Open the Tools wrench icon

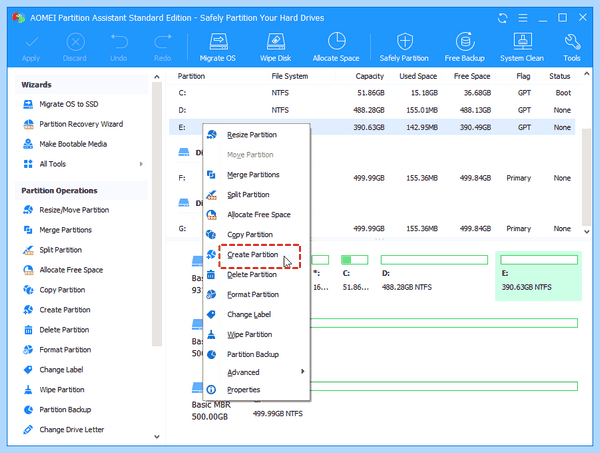click(x=572, y=42)
